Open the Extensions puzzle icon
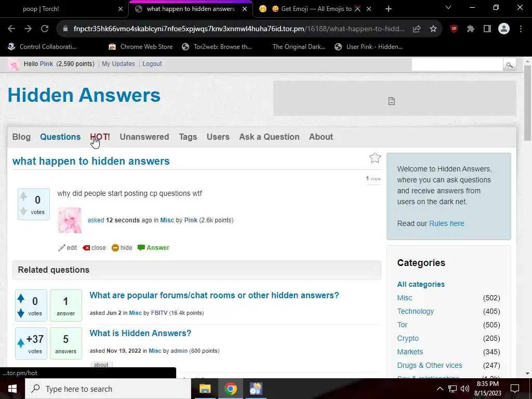This screenshot has height=399, width=532. [470, 29]
